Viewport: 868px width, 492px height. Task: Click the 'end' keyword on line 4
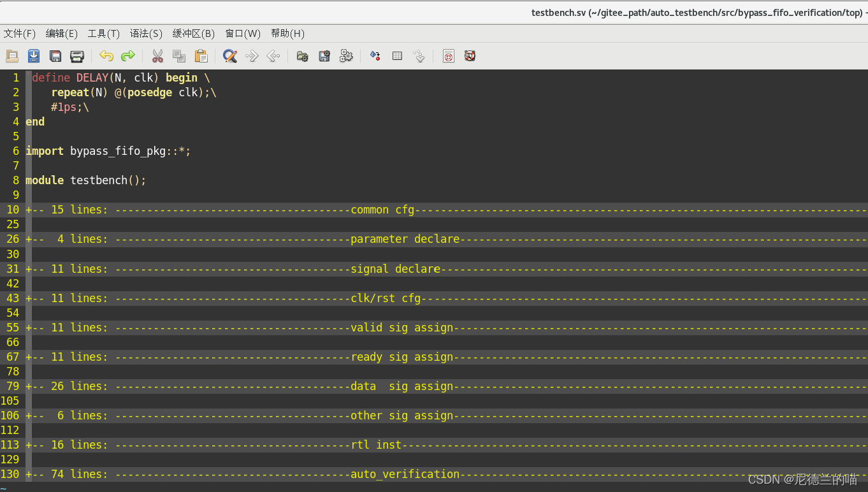[x=35, y=122]
